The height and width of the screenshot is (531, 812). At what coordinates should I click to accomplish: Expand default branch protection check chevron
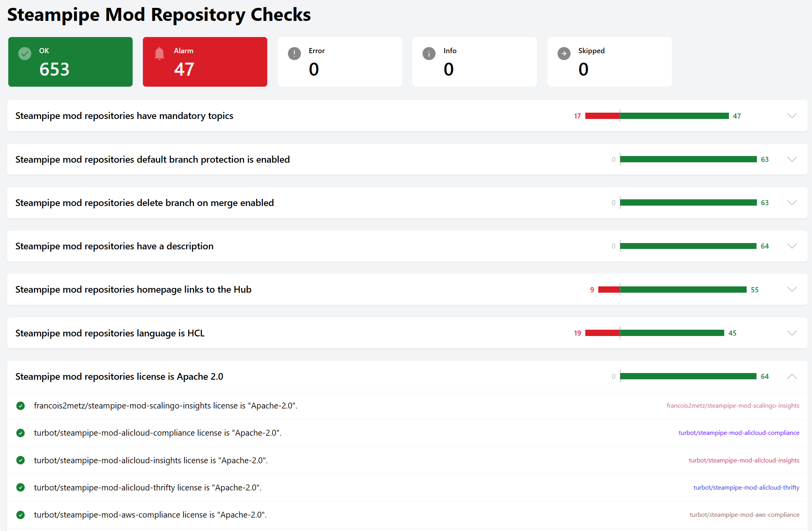click(792, 159)
